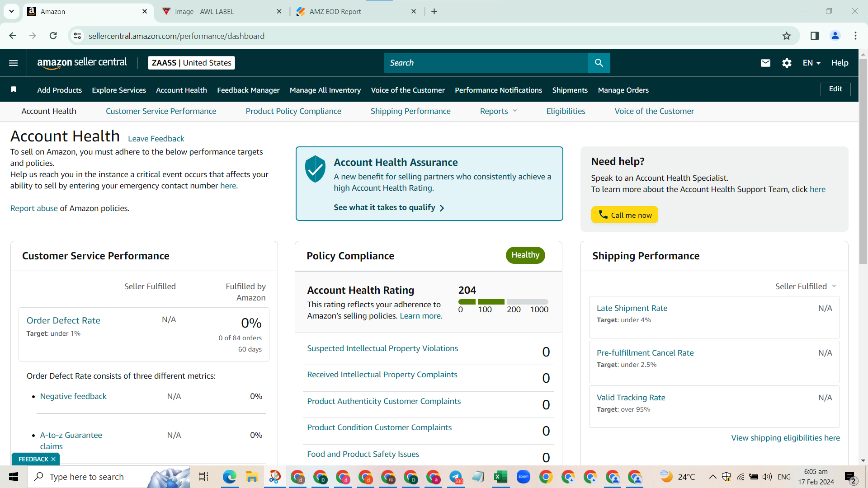868x488 pixels.
Task: Open the Product Policy Compliance tab
Action: point(293,111)
